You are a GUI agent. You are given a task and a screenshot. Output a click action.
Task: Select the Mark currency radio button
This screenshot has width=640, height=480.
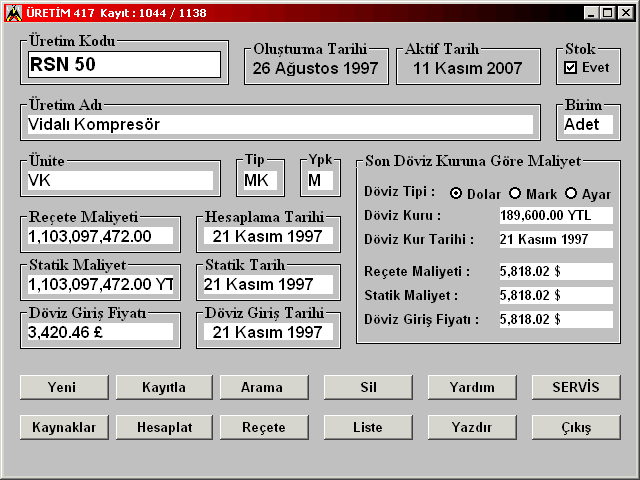tap(515, 193)
